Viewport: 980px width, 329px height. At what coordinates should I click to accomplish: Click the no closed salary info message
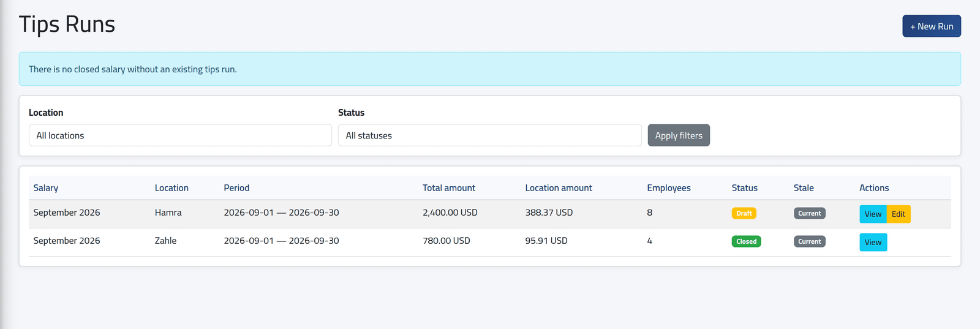click(133, 69)
